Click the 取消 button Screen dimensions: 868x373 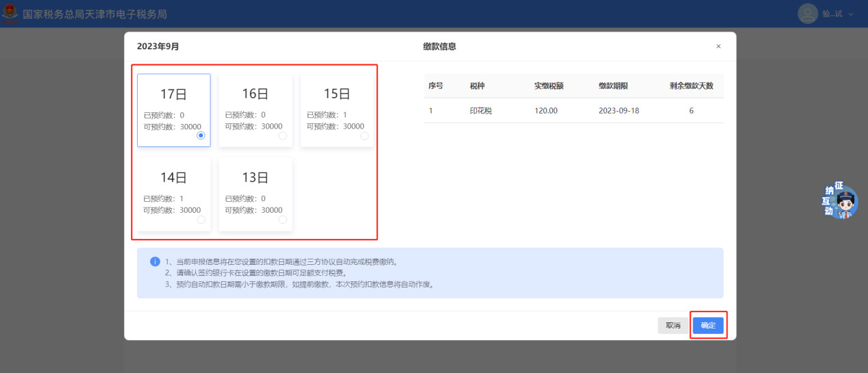tap(673, 326)
